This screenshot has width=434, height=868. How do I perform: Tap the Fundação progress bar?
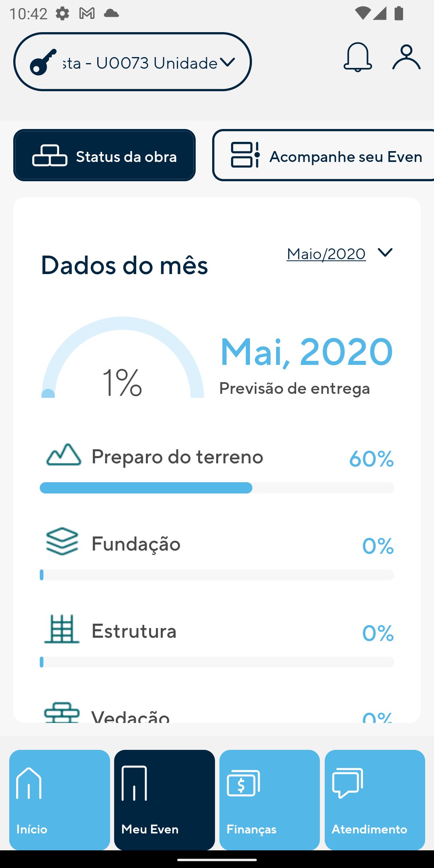(217, 575)
